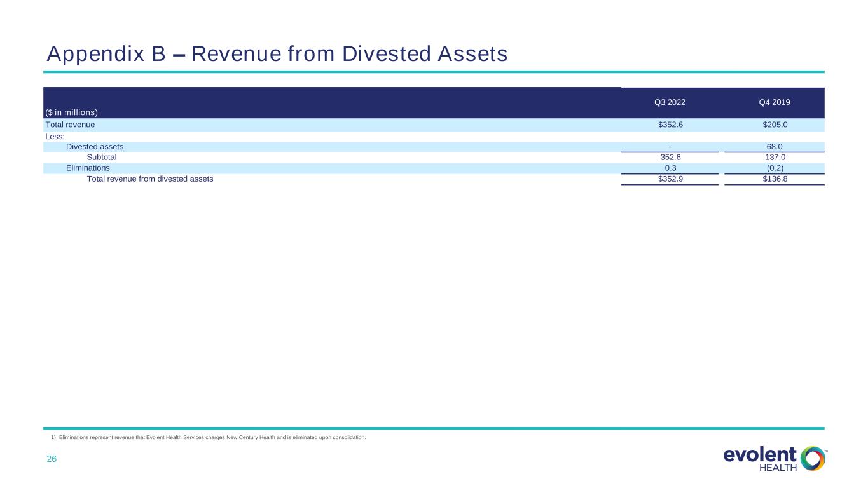Click the 'Less:' row label
The image size is (868, 488).
pos(56,136)
